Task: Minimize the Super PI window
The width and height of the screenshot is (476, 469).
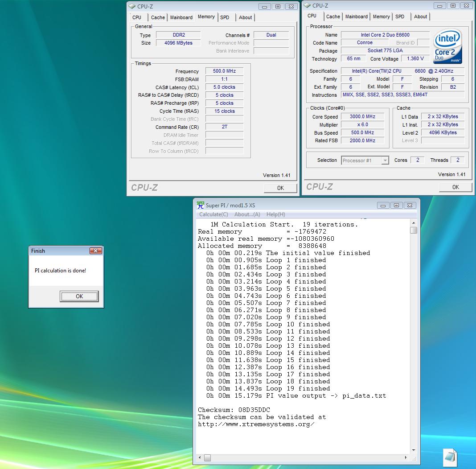Action: (383, 206)
